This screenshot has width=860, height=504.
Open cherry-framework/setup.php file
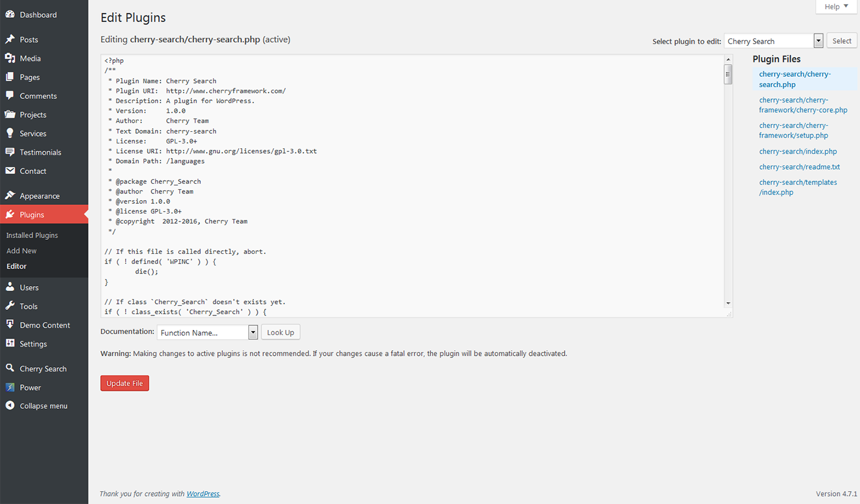[793, 130]
